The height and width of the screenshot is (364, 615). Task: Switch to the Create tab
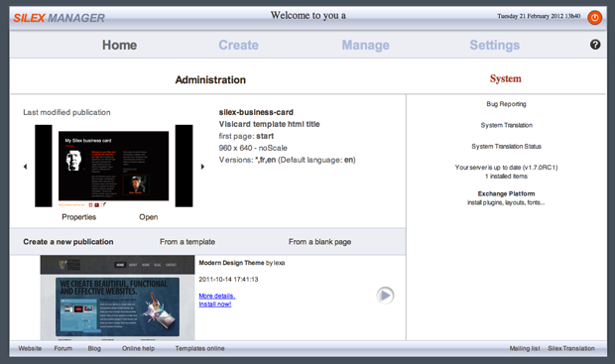pyautogui.click(x=238, y=45)
